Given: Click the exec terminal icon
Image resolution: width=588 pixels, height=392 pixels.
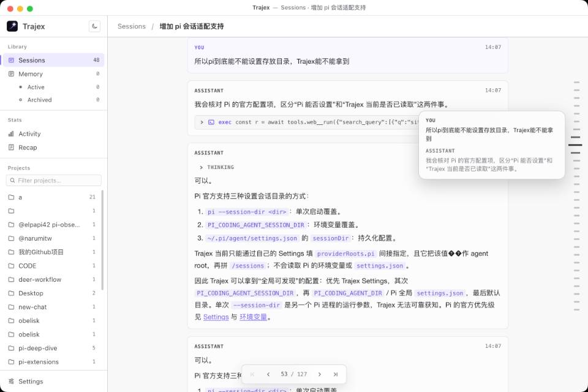Looking at the screenshot, I should click(211, 123).
